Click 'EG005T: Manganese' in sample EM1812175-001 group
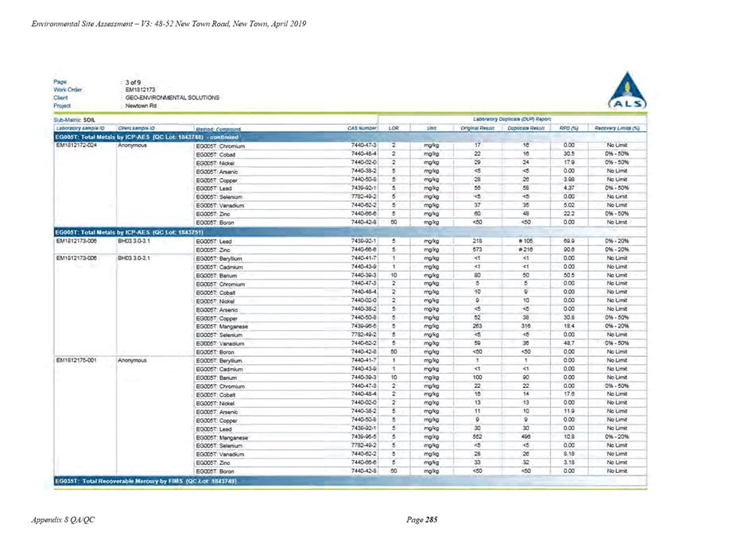This screenshot has width=756, height=535. click(x=222, y=438)
